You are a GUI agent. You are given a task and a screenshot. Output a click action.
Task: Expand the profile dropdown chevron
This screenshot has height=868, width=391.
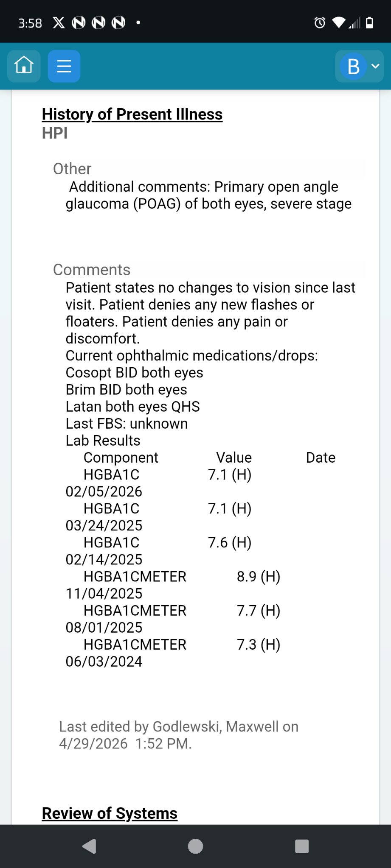(375, 66)
